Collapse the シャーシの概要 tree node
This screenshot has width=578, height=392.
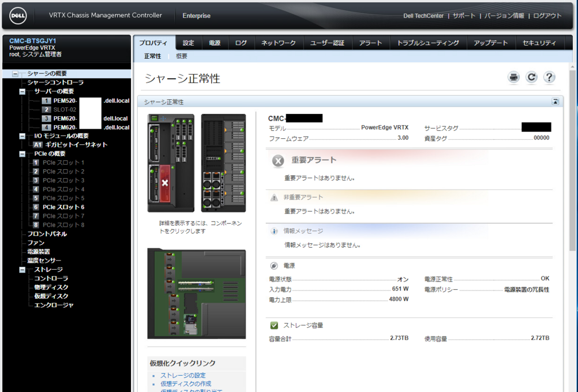[15, 74]
